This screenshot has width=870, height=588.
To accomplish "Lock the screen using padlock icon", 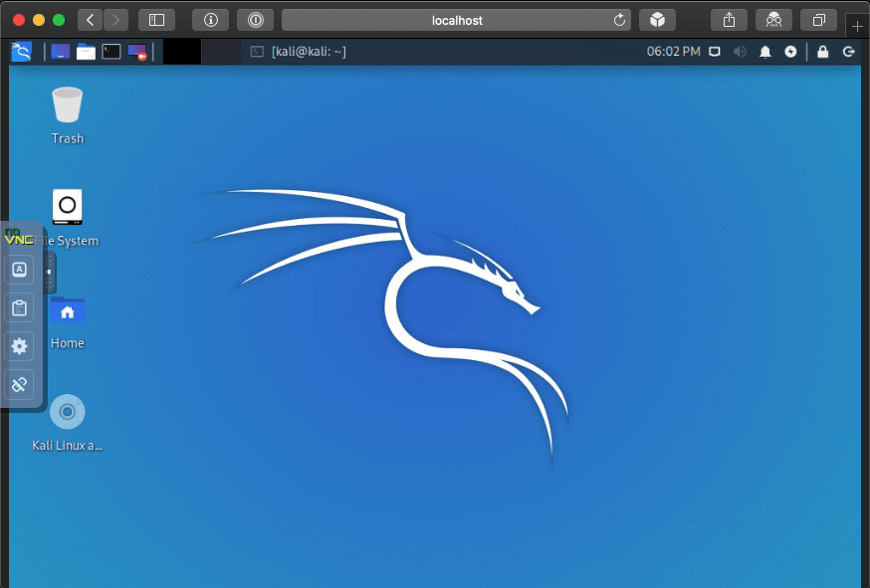I will [x=822, y=52].
